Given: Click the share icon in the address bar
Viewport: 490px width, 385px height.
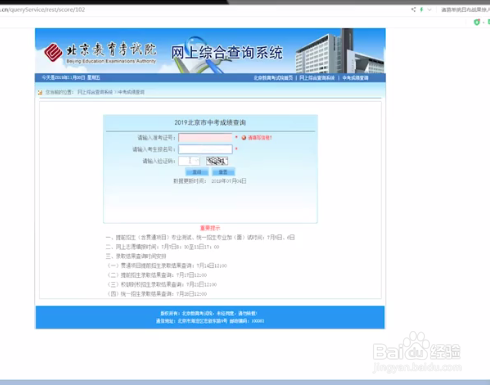Looking at the screenshot, I should [x=413, y=10].
